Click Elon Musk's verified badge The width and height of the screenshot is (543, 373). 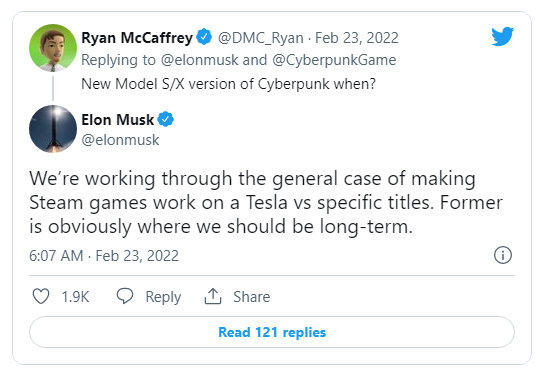(166, 119)
